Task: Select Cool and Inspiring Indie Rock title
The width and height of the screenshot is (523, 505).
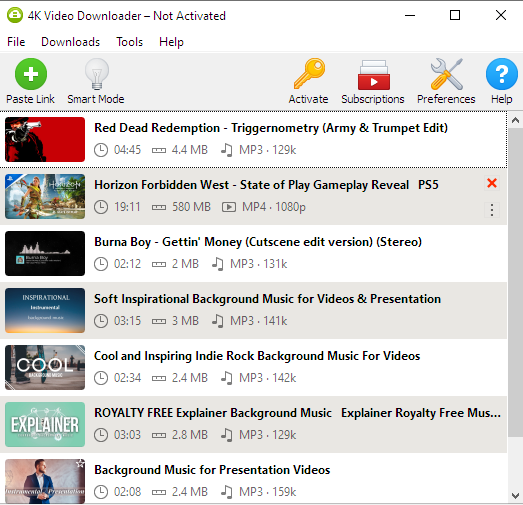Action: pyautogui.click(x=257, y=356)
